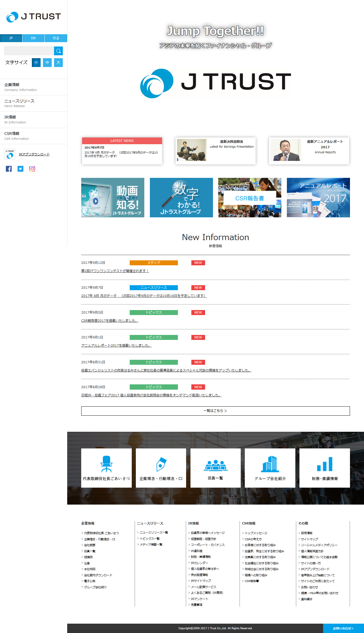Open the LATEST NEWS box
The width and height of the screenshot is (364, 633).
(122, 151)
